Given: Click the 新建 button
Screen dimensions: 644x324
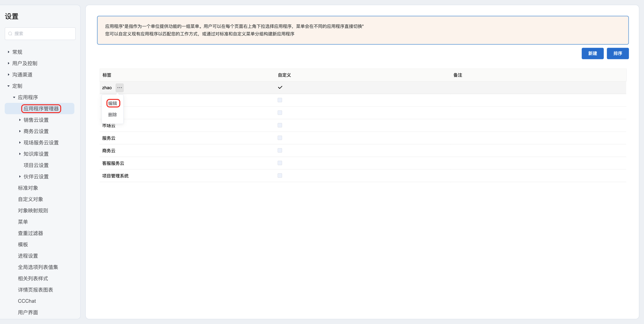Looking at the screenshot, I should pyautogui.click(x=592, y=53).
